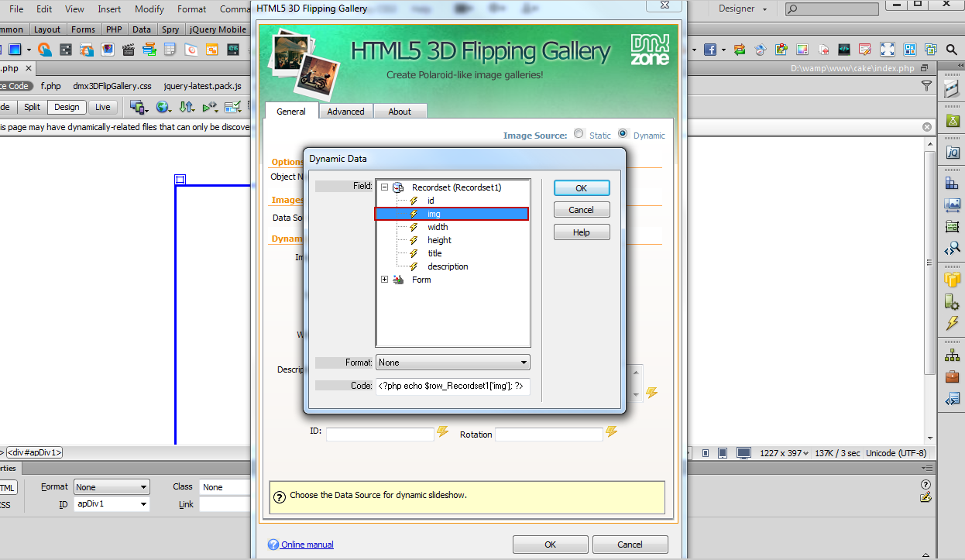The width and height of the screenshot is (965, 560).
Task: Click the filter funnel icon for related files
Action: [x=927, y=86]
